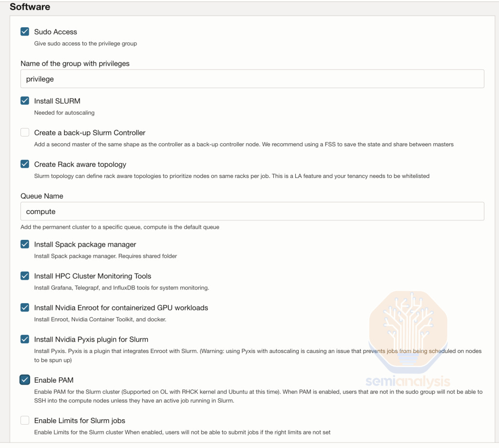Click the back-up controller FSS recommendation text
Image resolution: width=499 pixels, height=448 pixels.
click(244, 145)
